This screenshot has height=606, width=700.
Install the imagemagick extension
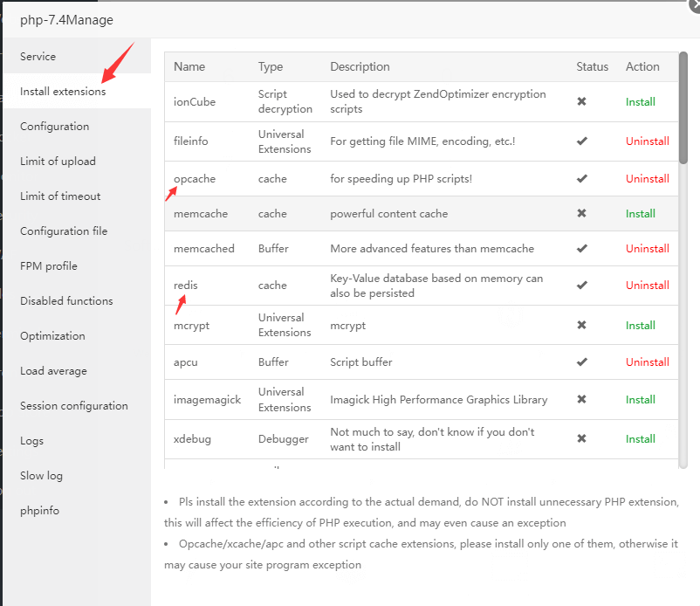(640, 400)
